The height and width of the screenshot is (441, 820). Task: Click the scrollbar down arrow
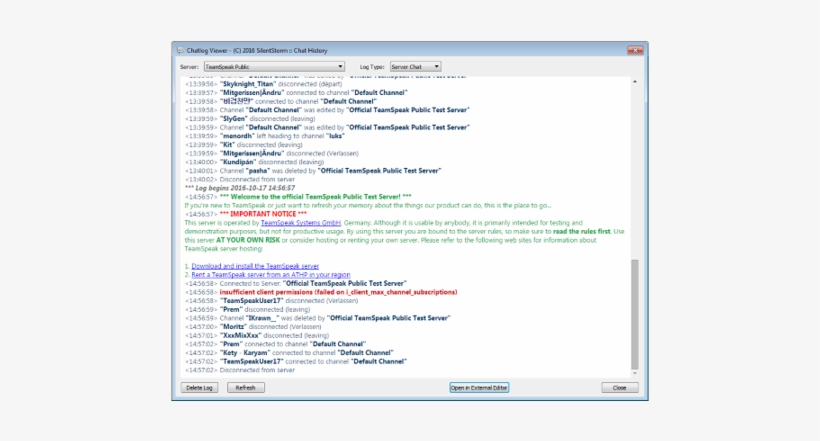pos(635,374)
